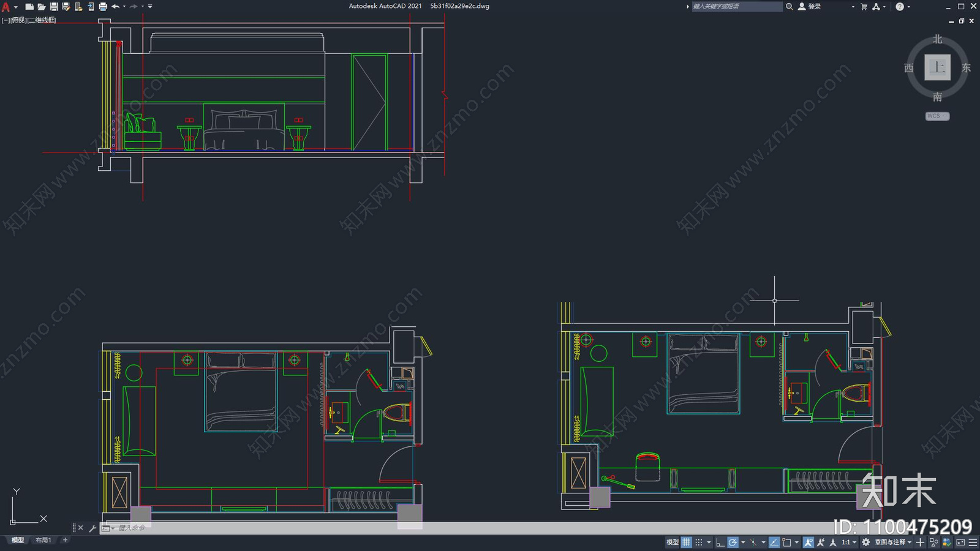This screenshot has height=551, width=980.
Task: Open the AutoCAD application menu logo
Action: [x=6, y=7]
